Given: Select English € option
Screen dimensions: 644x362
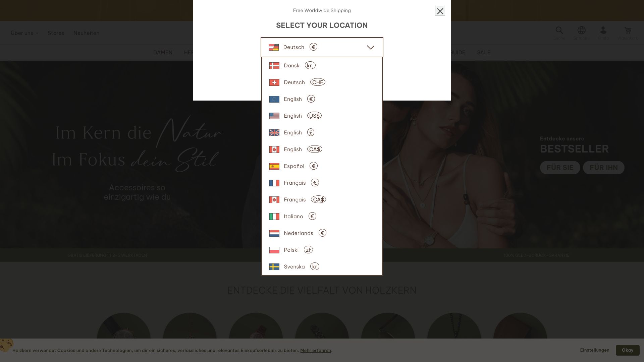Looking at the screenshot, I should pyautogui.click(x=322, y=99).
